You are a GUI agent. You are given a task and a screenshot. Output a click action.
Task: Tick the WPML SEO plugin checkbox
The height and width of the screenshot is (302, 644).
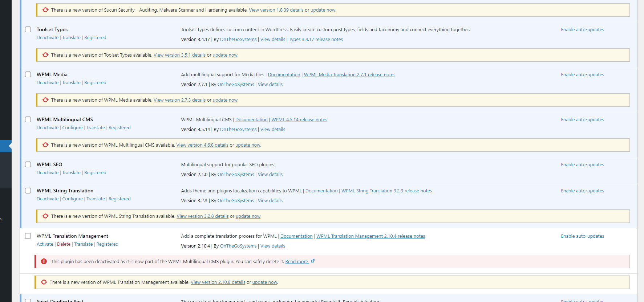[28, 164]
